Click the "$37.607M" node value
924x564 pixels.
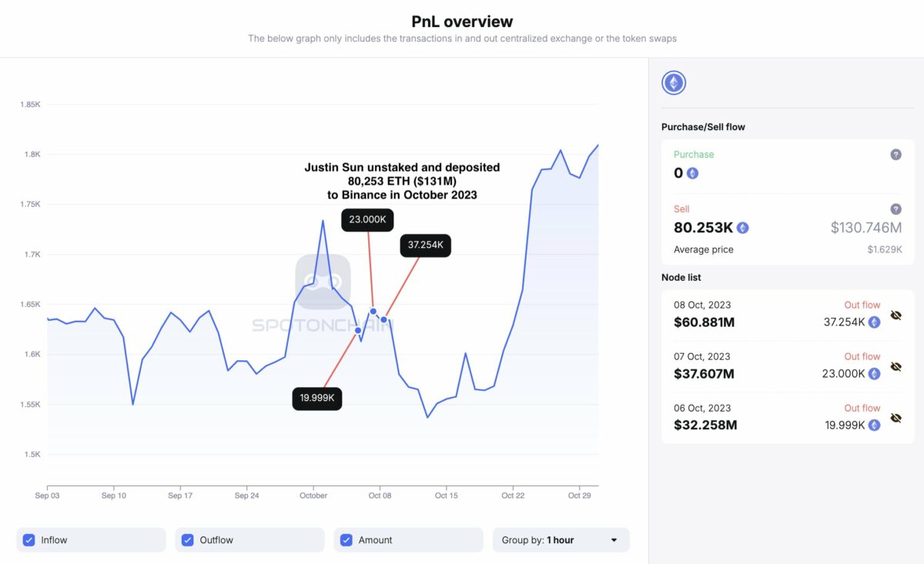point(704,373)
